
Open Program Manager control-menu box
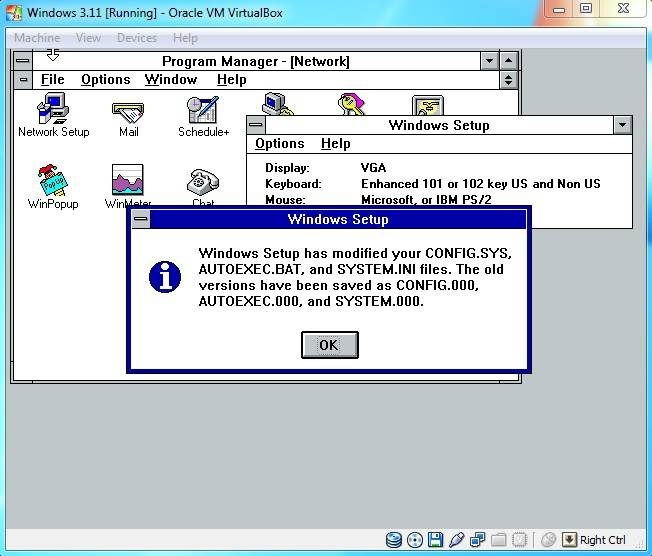[22, 61]
